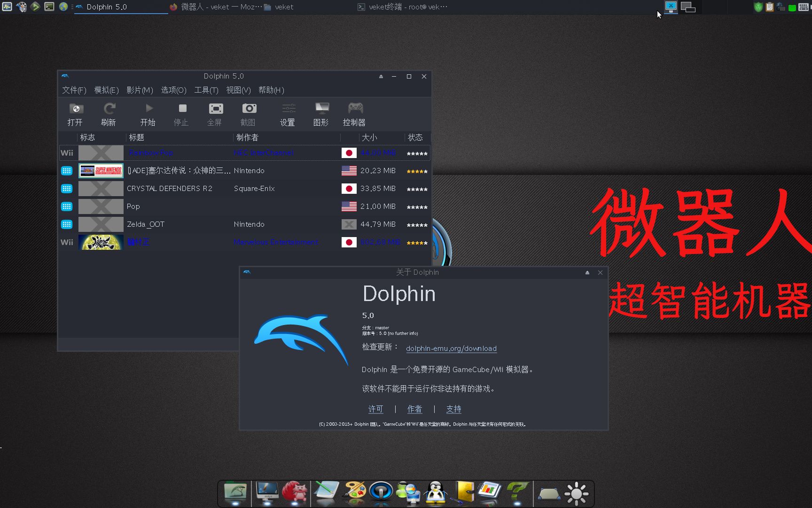
Task: Open the 工具(T) menu
Action: 206,90
